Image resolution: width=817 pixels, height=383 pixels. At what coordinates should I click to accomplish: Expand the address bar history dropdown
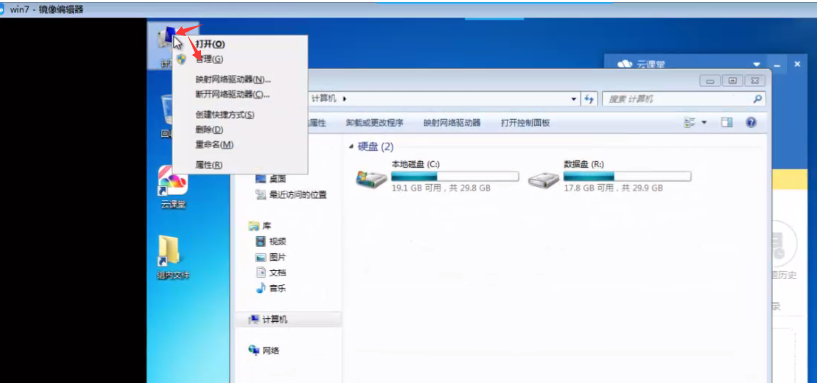point(574,99)
